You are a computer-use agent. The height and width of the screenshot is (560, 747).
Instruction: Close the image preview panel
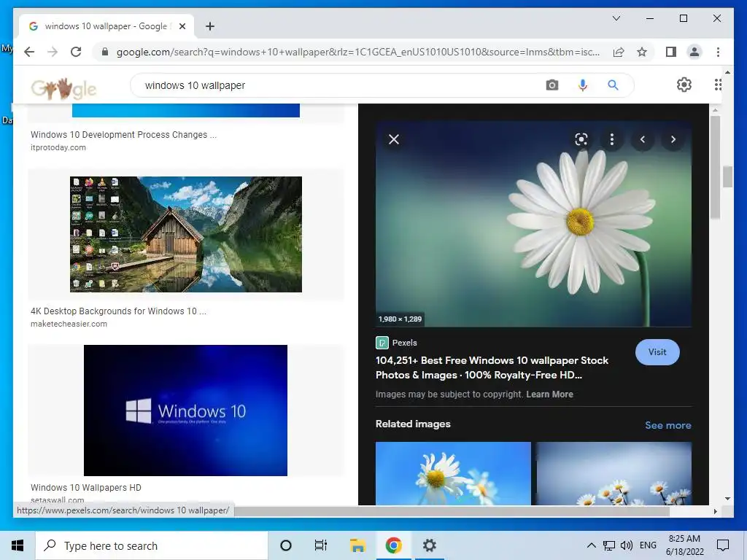pyautogui.click(x=394, y=139)
